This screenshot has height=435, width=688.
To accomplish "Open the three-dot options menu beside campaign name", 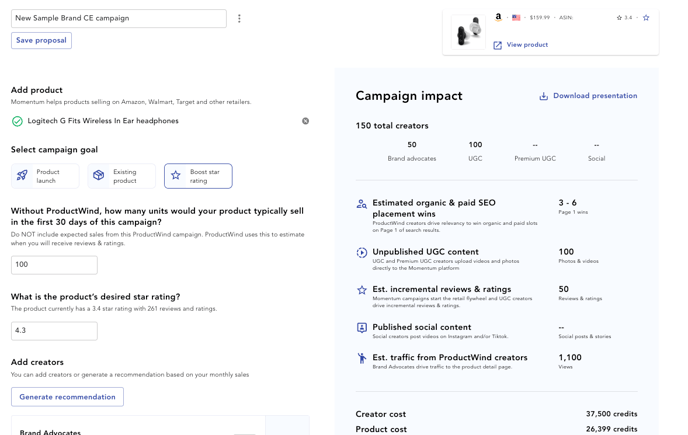I will [239, 18].
